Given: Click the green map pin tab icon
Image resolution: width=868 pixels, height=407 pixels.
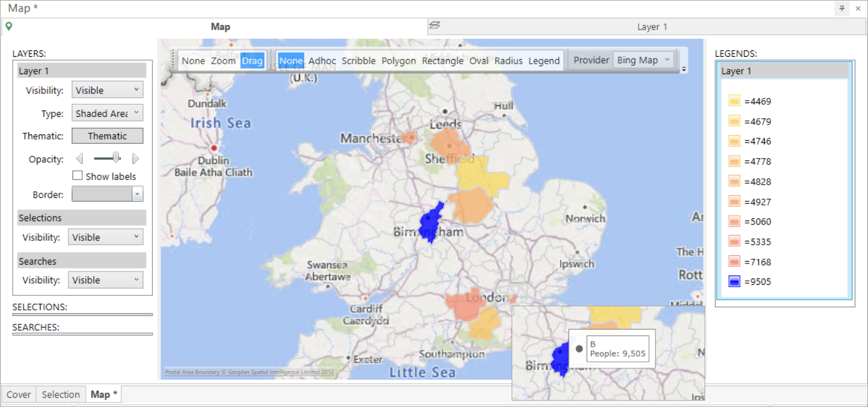Looking at the screenshot, I should (x=9, y=26).
